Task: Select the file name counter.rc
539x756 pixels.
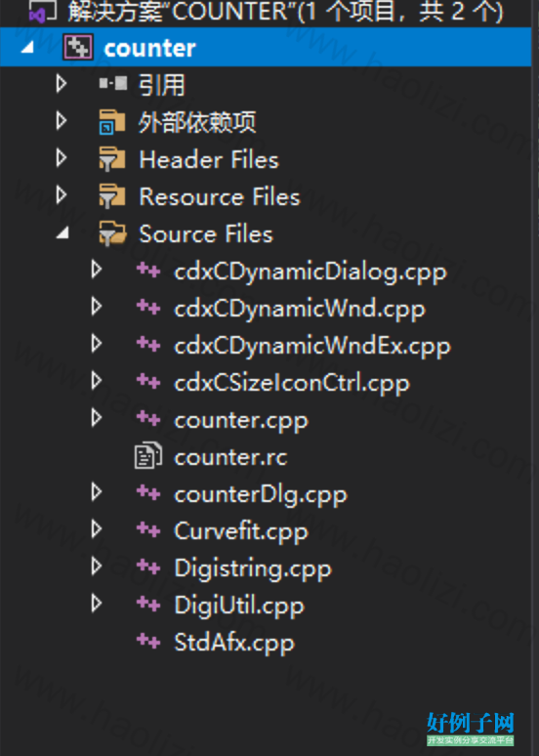Action: 230,456
